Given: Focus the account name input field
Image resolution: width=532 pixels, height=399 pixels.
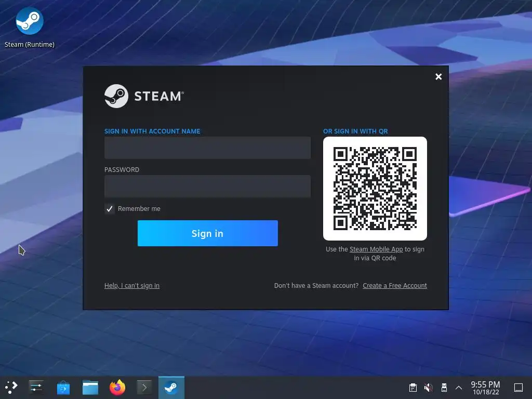Looking at the screenshot, I should tap(207, 148).
